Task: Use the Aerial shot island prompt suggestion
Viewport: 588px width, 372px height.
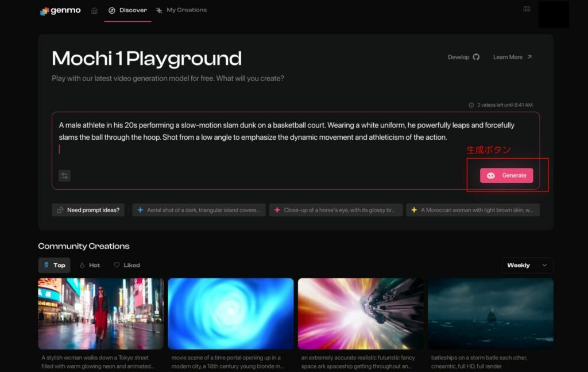Action: point(199,210)
